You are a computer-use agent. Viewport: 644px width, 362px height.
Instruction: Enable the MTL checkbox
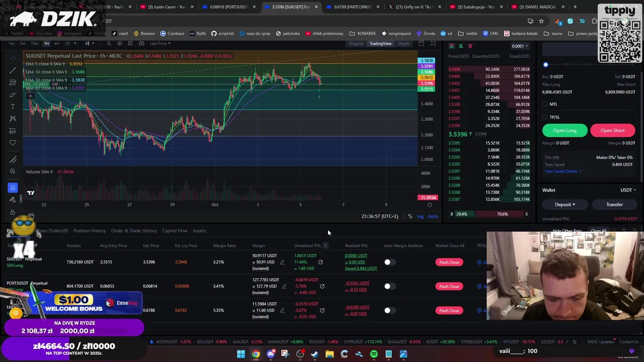(545, 104)
